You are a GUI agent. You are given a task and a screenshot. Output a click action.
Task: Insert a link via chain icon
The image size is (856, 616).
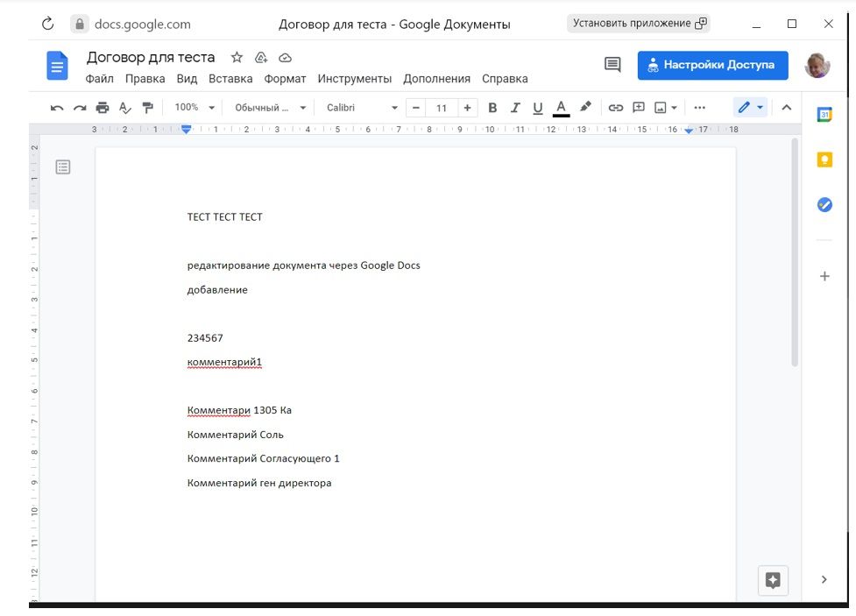(x=616, y=108)
